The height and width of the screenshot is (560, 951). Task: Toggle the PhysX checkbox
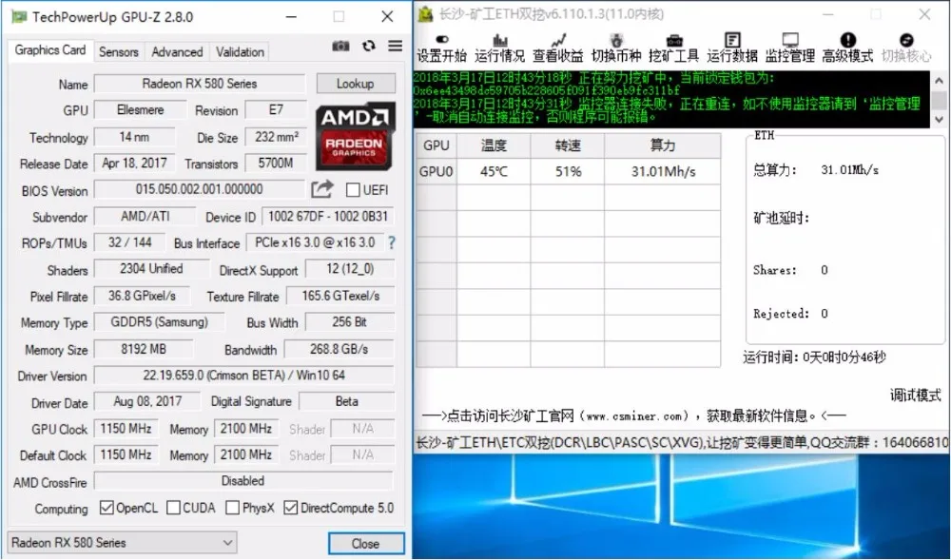[x=232, y=508]
